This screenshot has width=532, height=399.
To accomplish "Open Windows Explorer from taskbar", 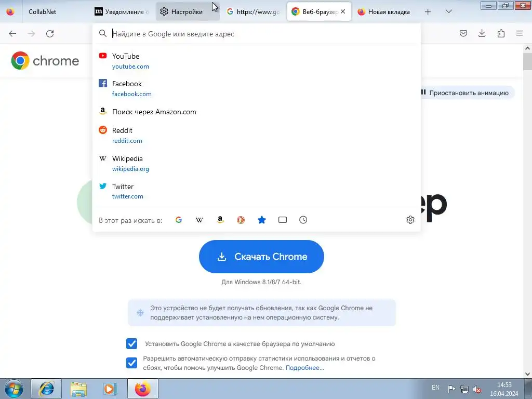I will click(x=78, y=389).
